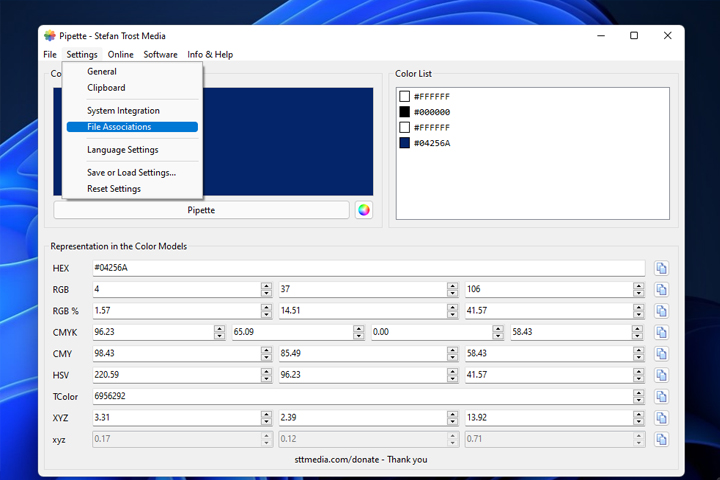Screen dimensions: 720x480
Task: Select #000000 in the color list
Action: (x=425, y=112)
